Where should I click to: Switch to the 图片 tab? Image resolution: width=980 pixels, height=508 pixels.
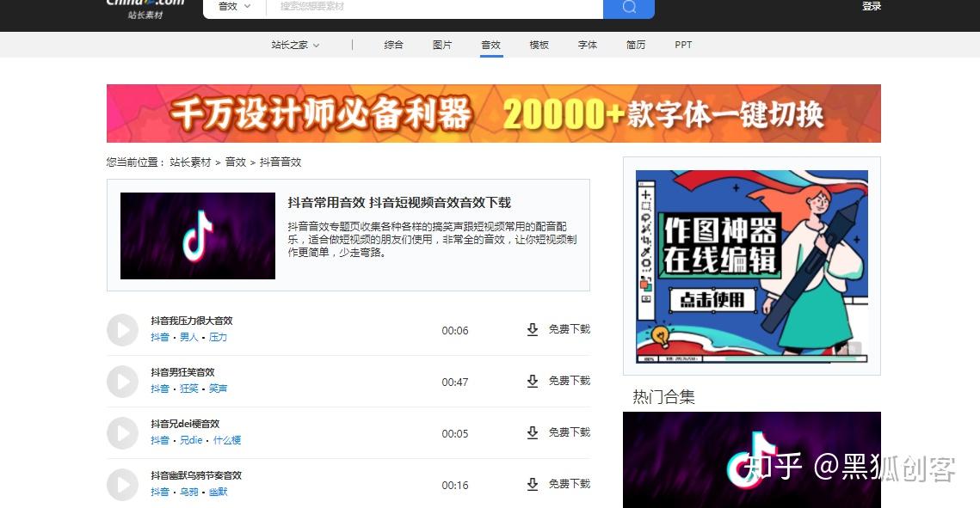tap(442, 45)
